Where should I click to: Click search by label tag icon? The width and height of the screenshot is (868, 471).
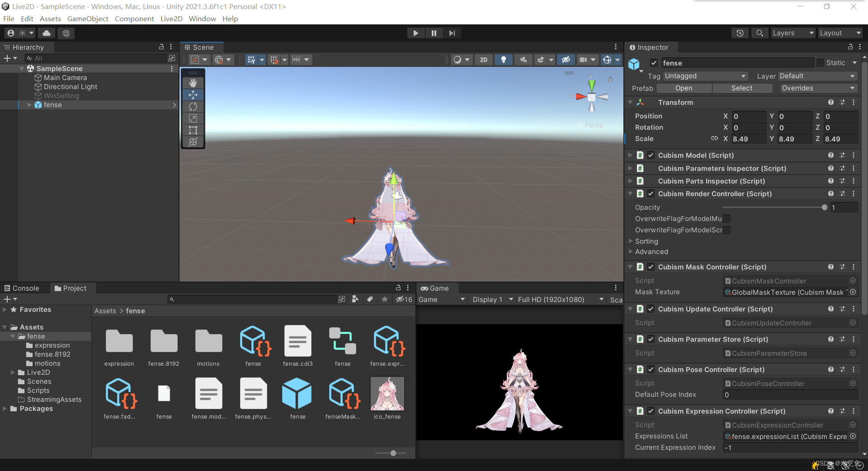pyautogui.click(x=370, y=299)
